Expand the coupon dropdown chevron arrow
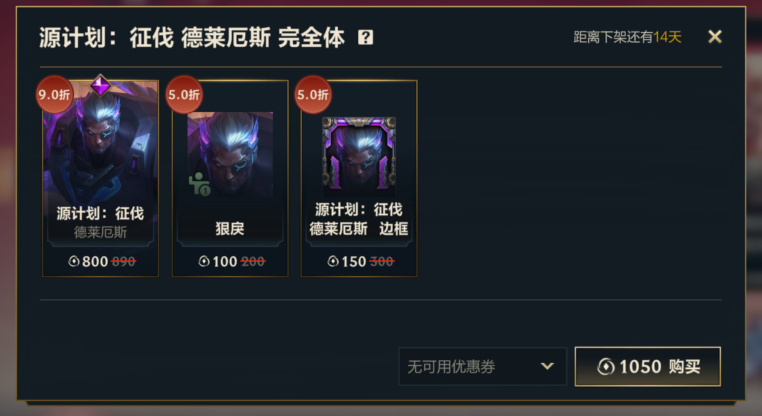Screen dimensions: 762x416 [547, 366]
